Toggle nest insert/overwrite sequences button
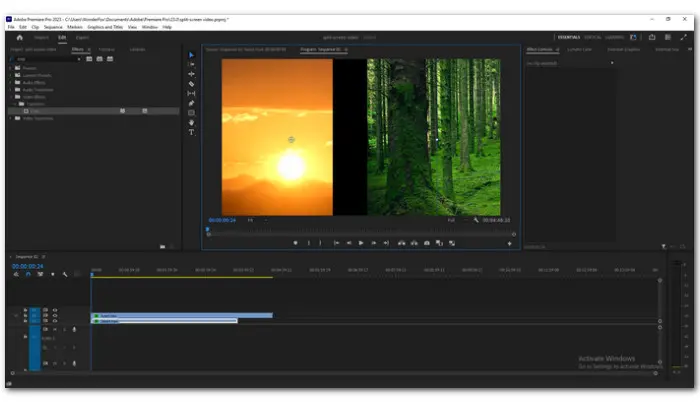This screenshot has width=700, height=407. 16,274
